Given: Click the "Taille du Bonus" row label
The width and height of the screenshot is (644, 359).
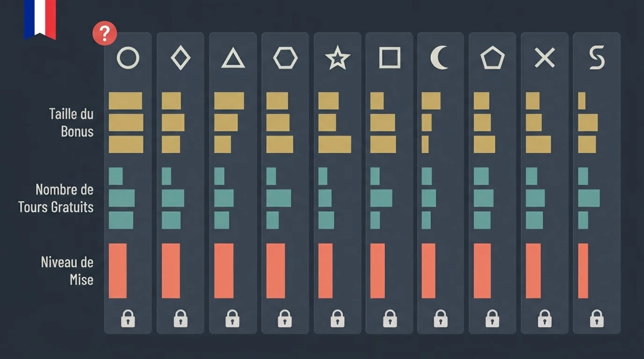Looking at the screenshot, I should coord(71,122).
